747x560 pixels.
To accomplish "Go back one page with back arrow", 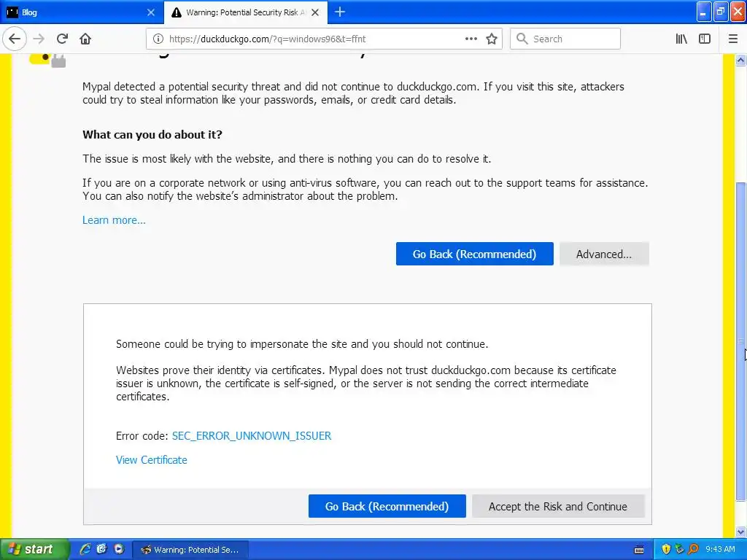I will pyautogui.click(x=15, y=39).
